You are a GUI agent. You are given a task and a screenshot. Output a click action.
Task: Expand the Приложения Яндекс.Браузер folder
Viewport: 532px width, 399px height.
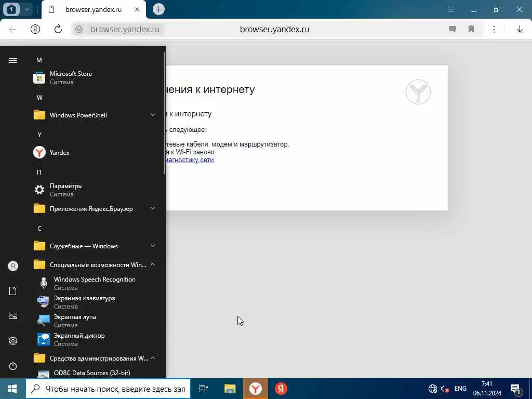(95, 209)
